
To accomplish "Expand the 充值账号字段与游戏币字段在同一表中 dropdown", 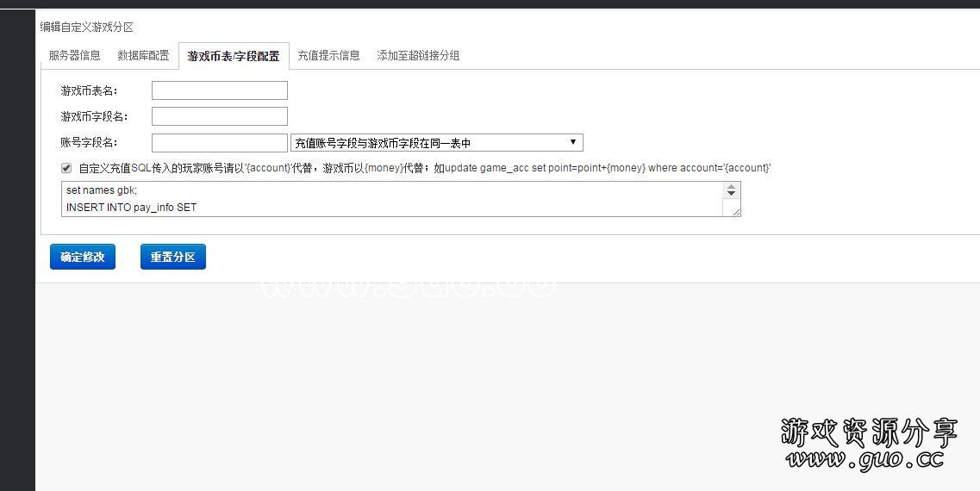I will (x=437, y=143).
